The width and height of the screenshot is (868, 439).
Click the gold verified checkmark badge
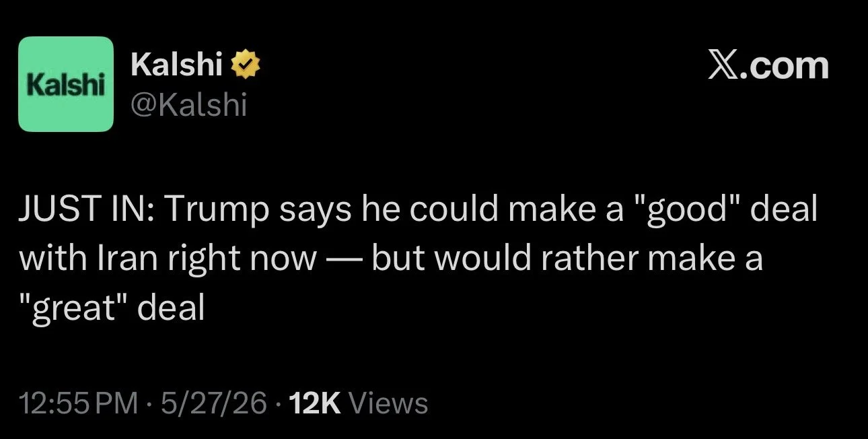(246, 65)
